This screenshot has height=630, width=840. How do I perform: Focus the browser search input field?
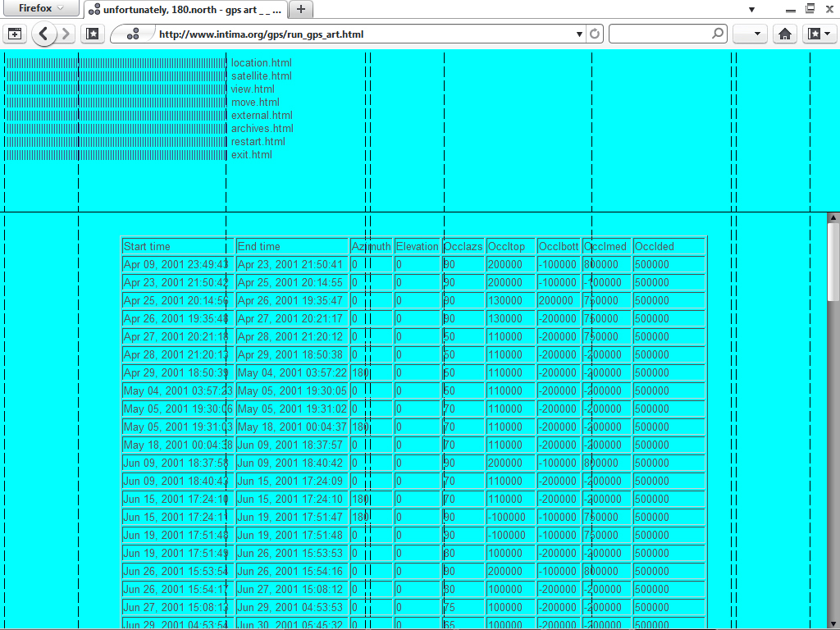660,34
